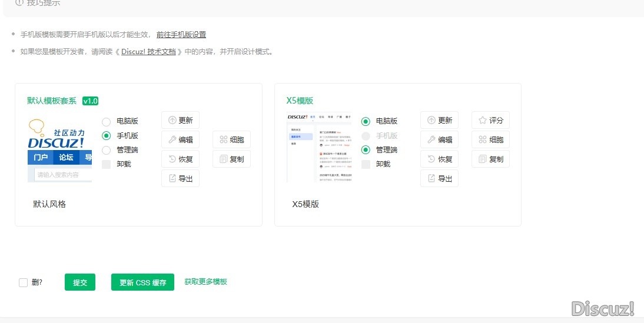
Task: Open Discuz! 技术文档 link
Action: coord(148,52)
